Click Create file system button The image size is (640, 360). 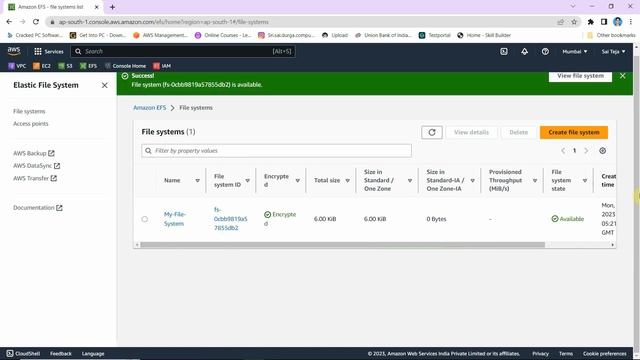coord(573,132)
